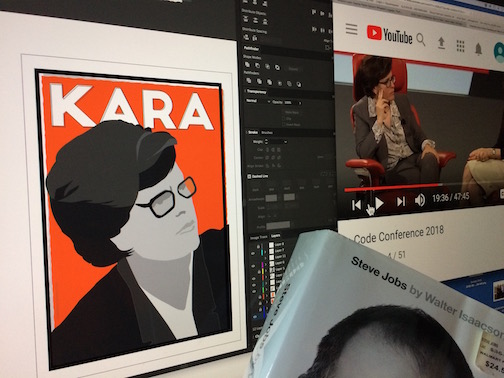This screenshot has height=378, width=504.
Task: Click the Code Conference 2018 title
Action: tap(399, 234)
